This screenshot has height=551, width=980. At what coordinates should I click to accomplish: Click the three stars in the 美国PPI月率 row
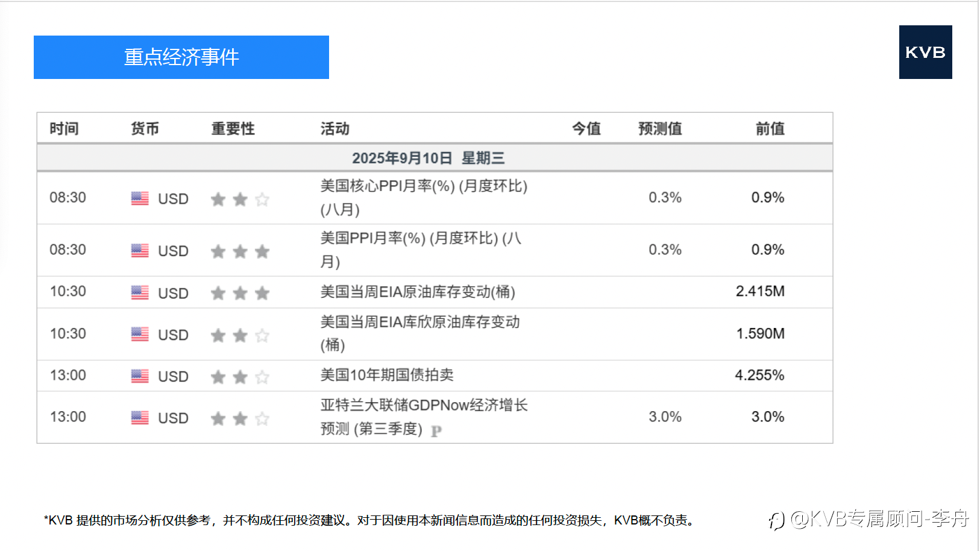[x=240, y=251]
